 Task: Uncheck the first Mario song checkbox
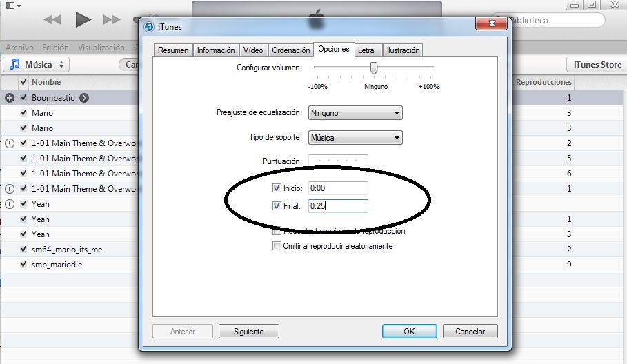tap(23, 112)
